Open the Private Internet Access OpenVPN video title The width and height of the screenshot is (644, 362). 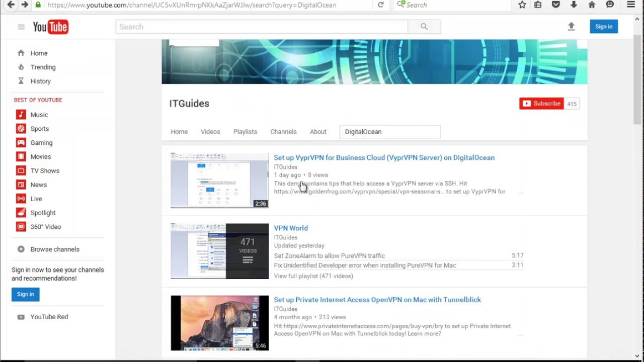[x=377, y=300]
